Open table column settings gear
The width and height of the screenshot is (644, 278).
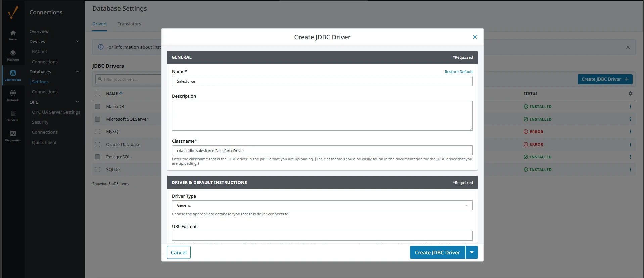click(630, 94)
